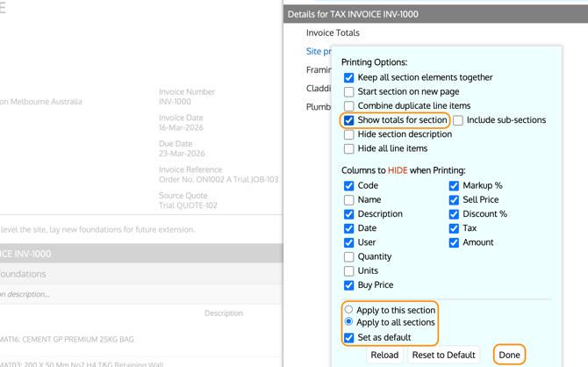Toggle Show totals for section checkbox
This screenshot has width=588, height=367.
(x=349, y=120)
